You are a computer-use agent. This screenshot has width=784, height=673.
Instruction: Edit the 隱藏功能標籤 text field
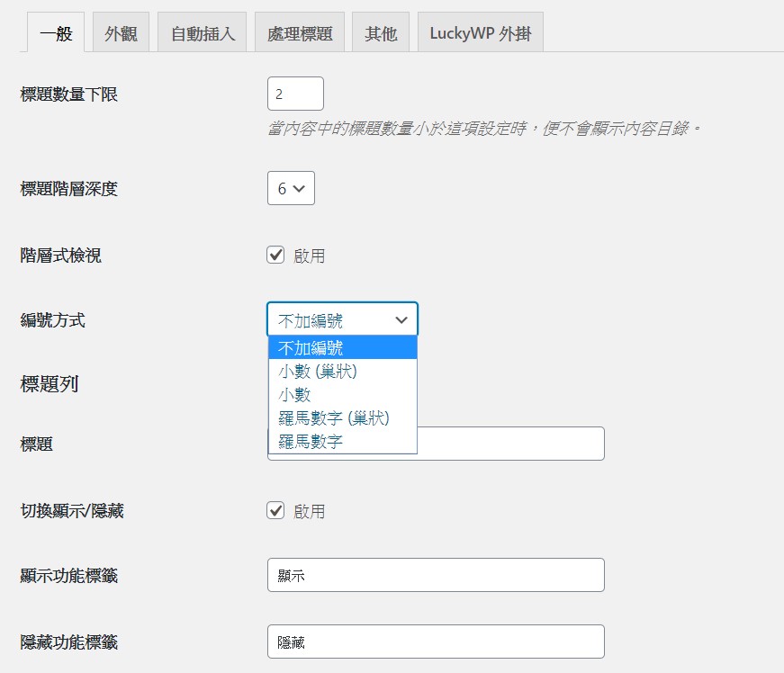(x=436, y=642)
